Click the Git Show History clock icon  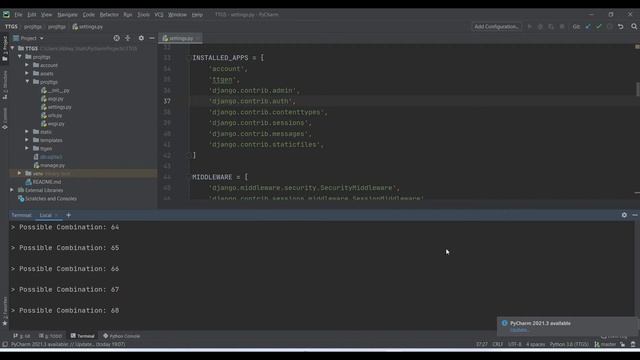click(x=610, y=27)
